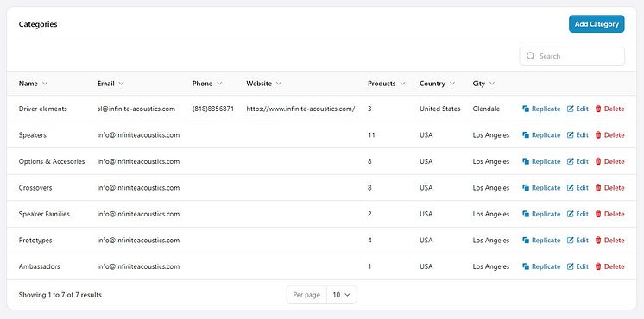Click Replicate icon for Options & Accesories
This screenshot has width=644, height=319.
(526, 161)
